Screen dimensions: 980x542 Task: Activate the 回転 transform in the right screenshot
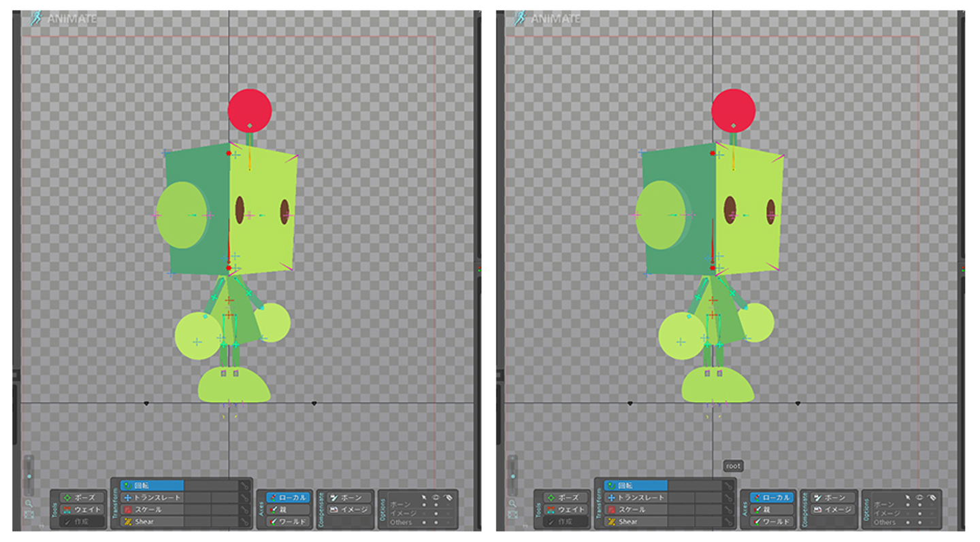pyautogui.click(x=636, y=486)
